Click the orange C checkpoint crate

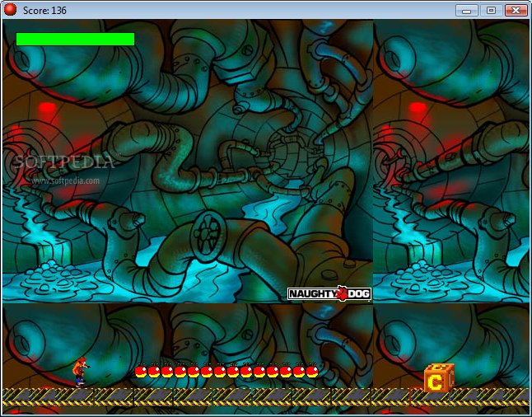pos(439,377)
